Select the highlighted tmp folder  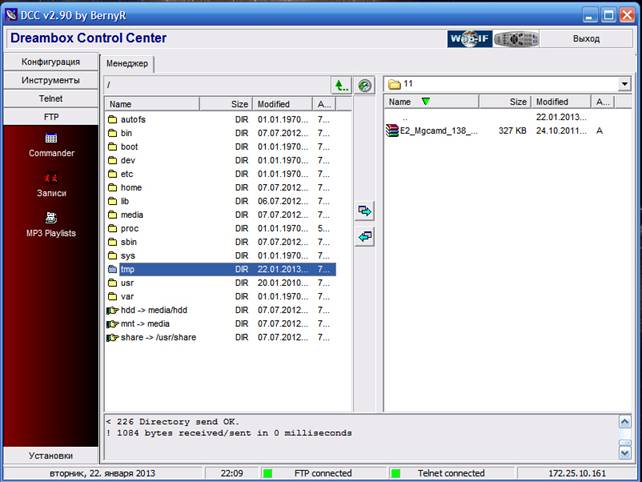[x=221, y=269]
